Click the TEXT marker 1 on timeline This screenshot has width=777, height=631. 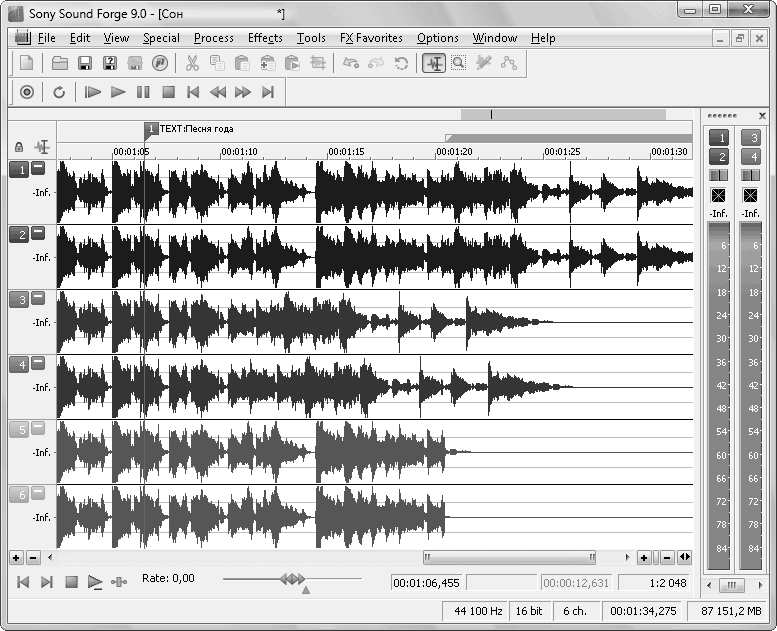[x=151, y=129]
